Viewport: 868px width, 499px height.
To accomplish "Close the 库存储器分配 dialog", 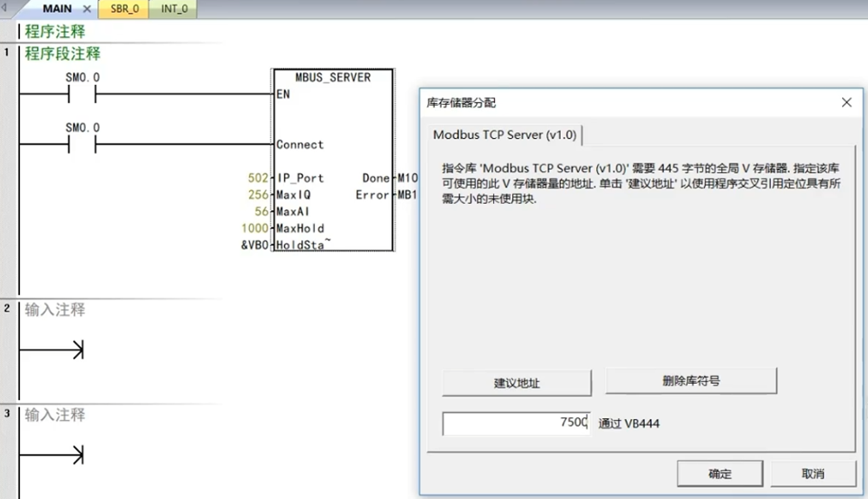I will (846, 102).
